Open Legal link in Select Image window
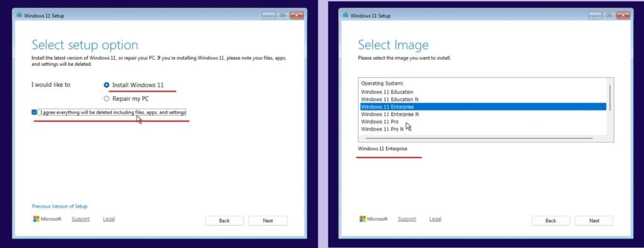Screen dimensions: 644x248 (435, 219)
